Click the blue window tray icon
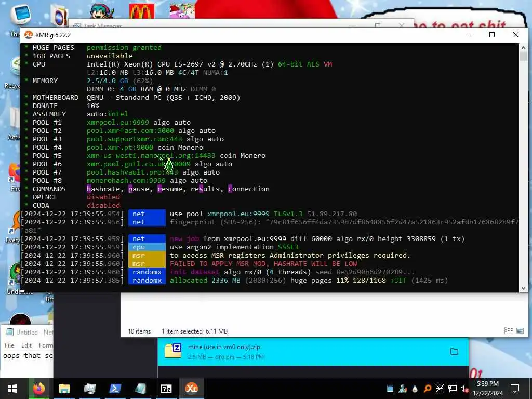Viewport: 532px width, 399px height. point(390,389)
